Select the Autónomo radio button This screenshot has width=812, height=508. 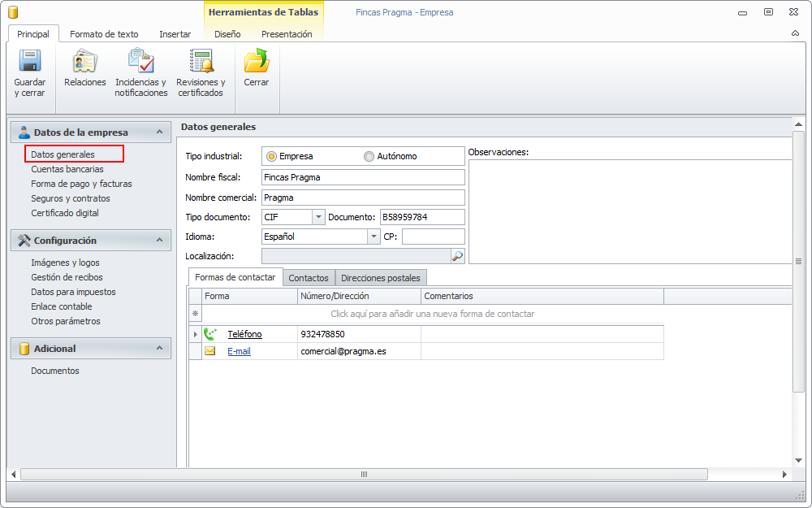click(369, 156)
